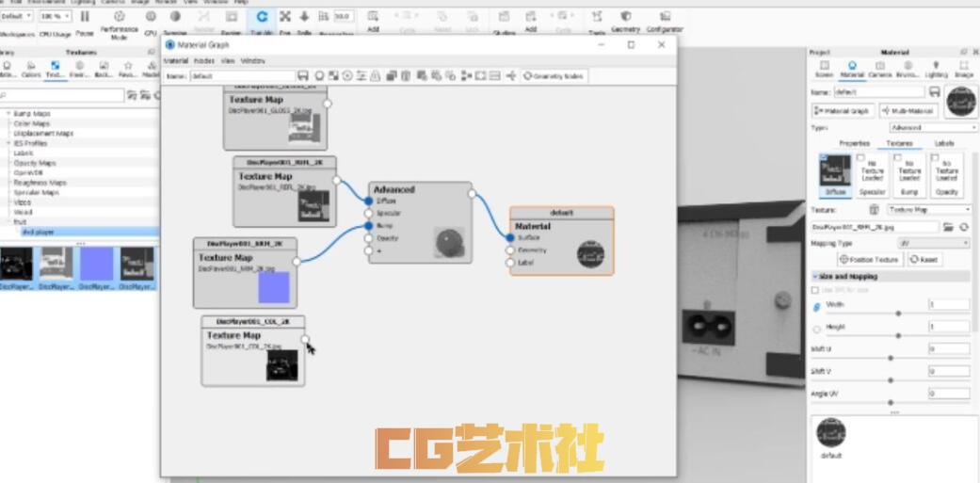Screen dimensions: 980x483
Task: Open the Colors library tab
Action: [x=31, y=70]
